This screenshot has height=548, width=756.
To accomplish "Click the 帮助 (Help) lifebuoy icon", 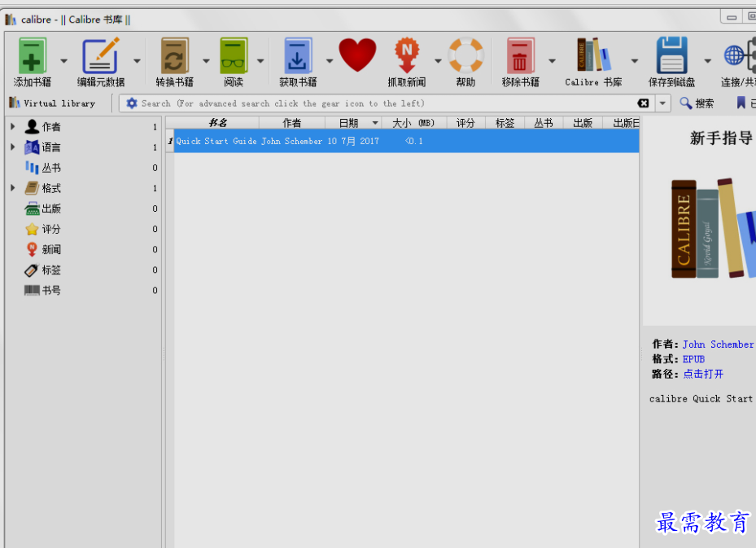I will point(465,56).
